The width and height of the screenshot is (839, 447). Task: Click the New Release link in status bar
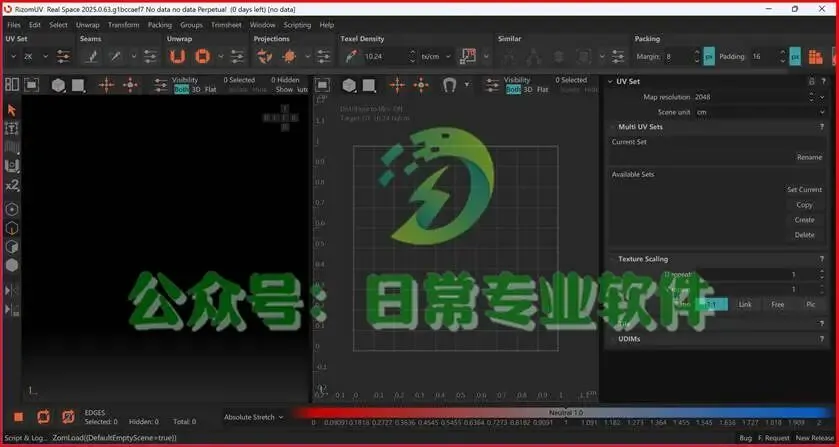pos(814,438)
